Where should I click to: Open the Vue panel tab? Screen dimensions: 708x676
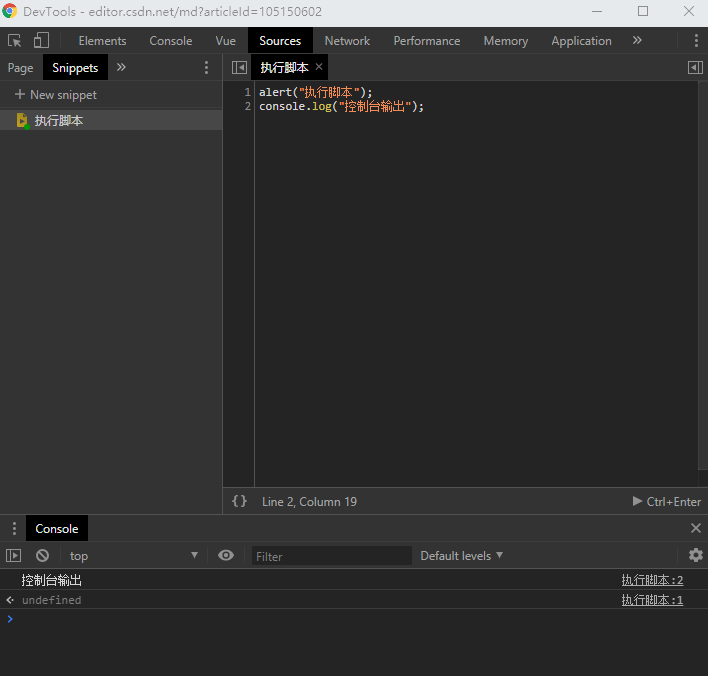click(225, 41)
